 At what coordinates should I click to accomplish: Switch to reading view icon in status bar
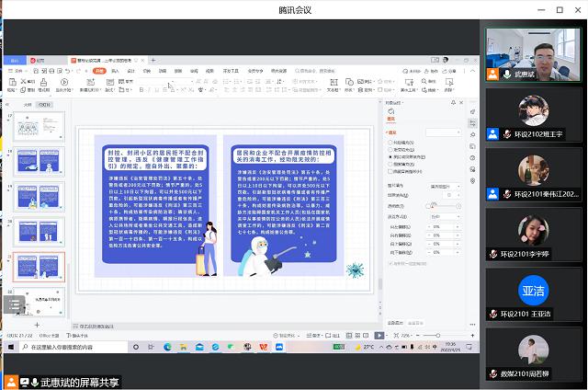366,335
